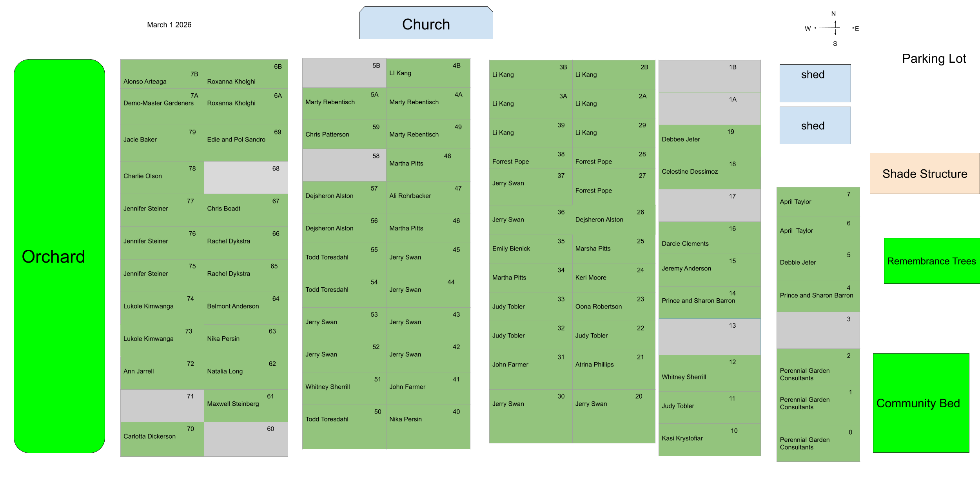Select plot 0 Perennial Garden Consultants
Viewport: 980px width, 490px height.
(x=818, y=443)
